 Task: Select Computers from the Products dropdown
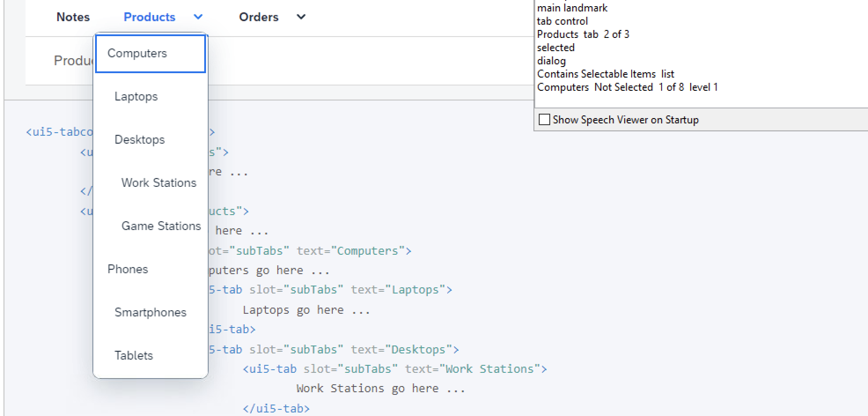tap(137, 53)
